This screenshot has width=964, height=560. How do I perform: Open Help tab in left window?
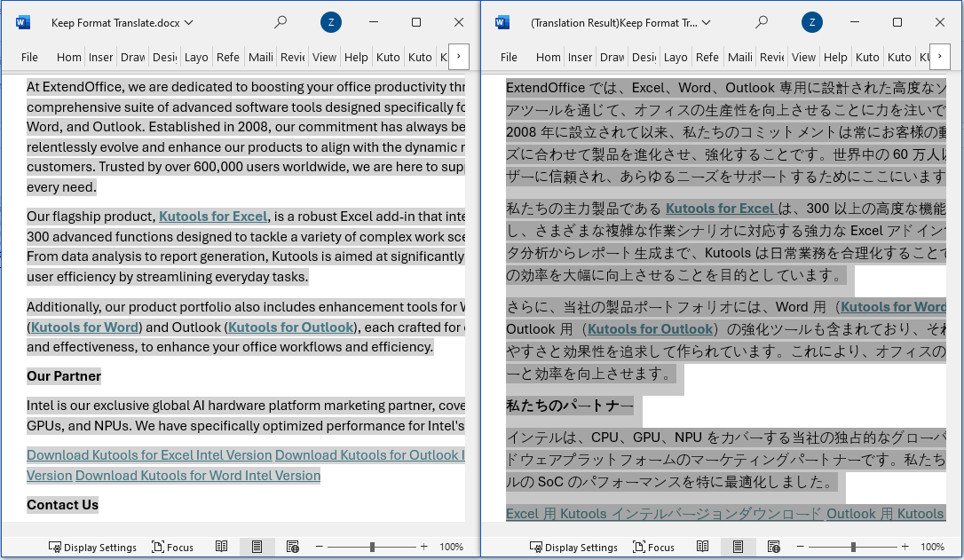point(356,57)
